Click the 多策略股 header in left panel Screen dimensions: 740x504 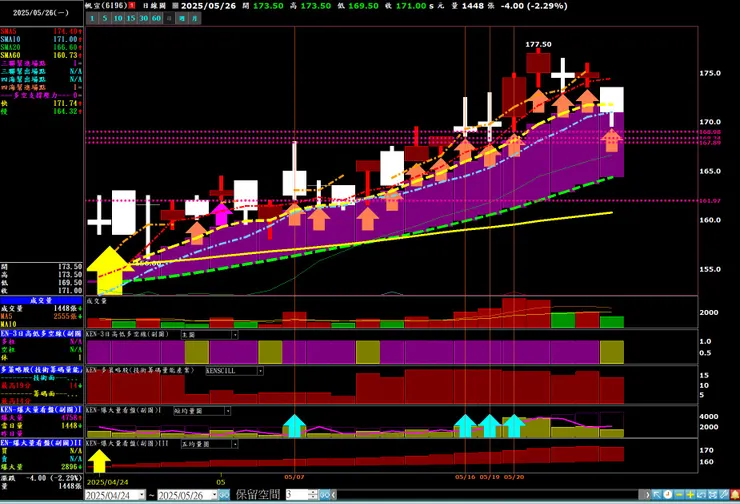tap(42, 370)
